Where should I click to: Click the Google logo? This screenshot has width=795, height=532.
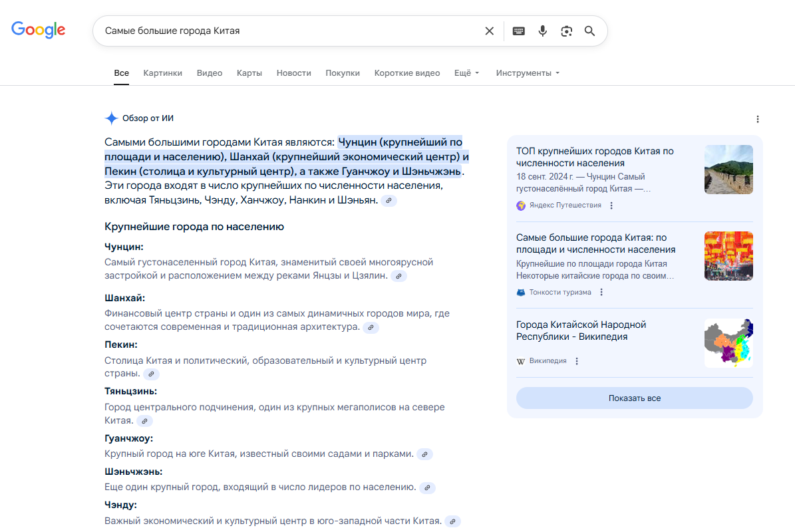click(38, 29)
